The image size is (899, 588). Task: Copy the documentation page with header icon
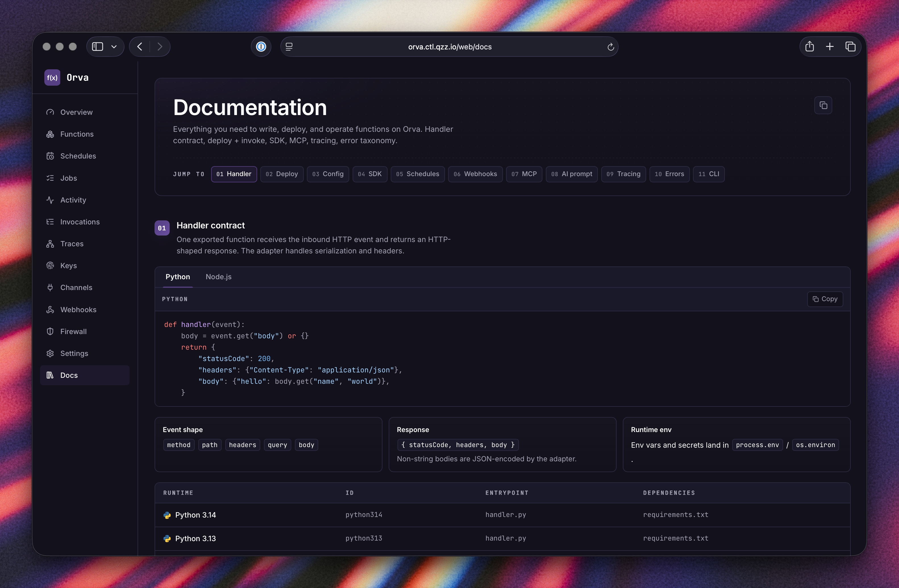[823, 105]
